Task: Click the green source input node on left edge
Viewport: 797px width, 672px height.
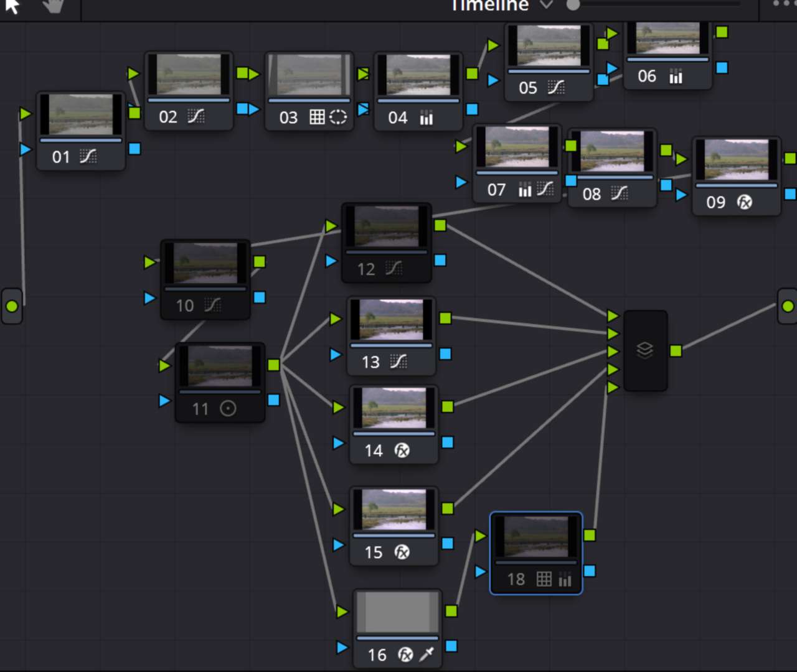Action: click(12, 306)
